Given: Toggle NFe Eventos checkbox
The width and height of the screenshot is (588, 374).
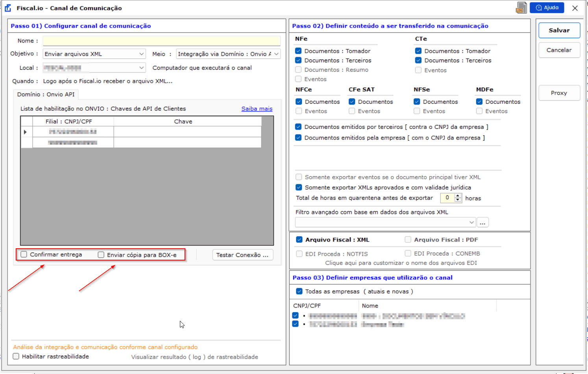Looking at the screenshot, I should [x=298, y=79].
